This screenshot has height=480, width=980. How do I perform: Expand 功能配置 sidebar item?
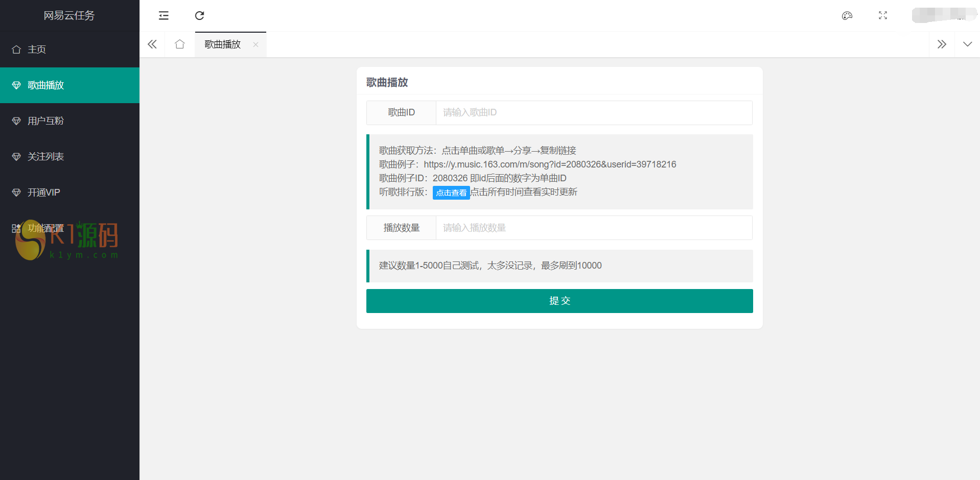coord(46,228)
